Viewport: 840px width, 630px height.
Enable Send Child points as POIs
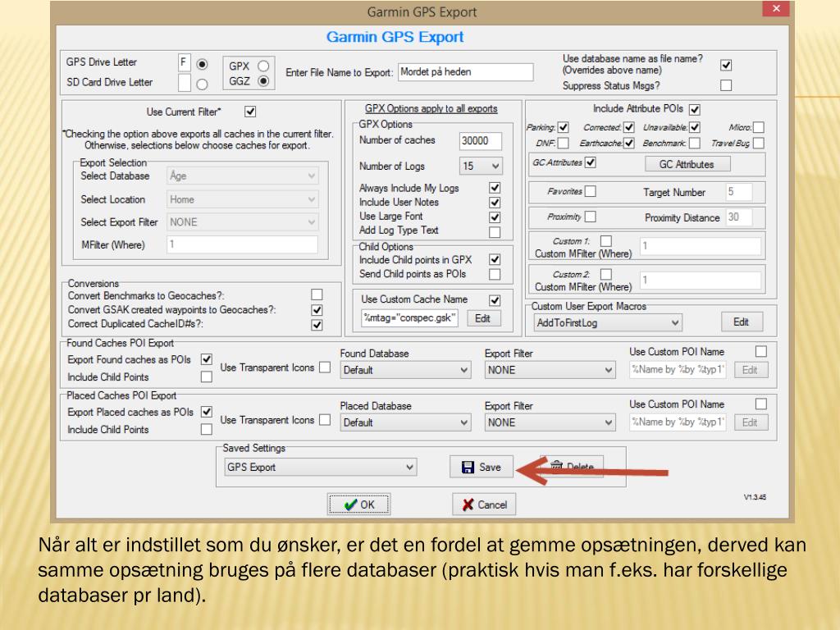495,274
